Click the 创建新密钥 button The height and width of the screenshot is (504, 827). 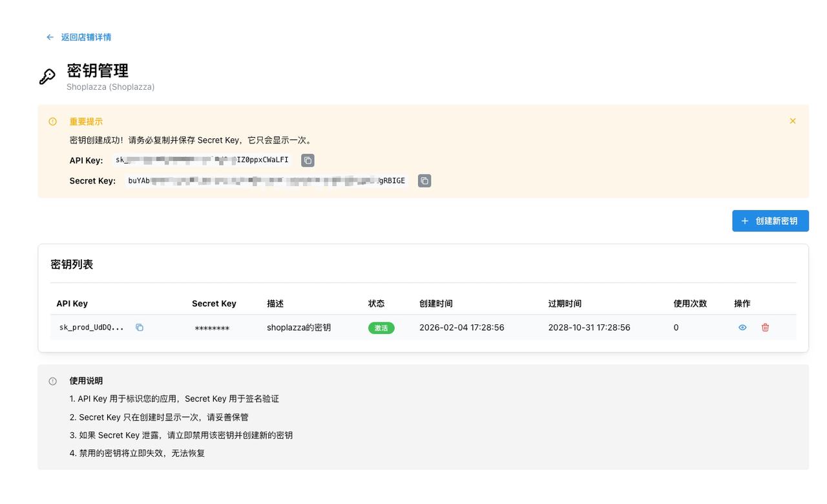coord(770,221)
